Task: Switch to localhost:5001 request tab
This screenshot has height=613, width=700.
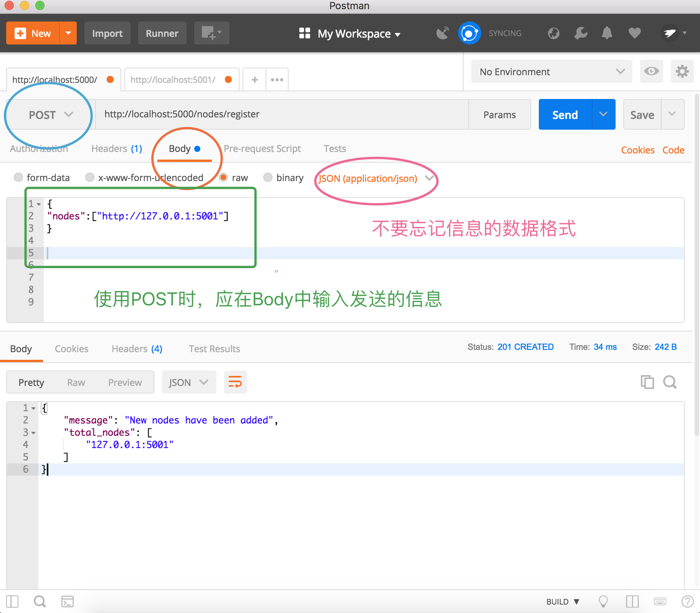Action: click(x=182, y=80)
